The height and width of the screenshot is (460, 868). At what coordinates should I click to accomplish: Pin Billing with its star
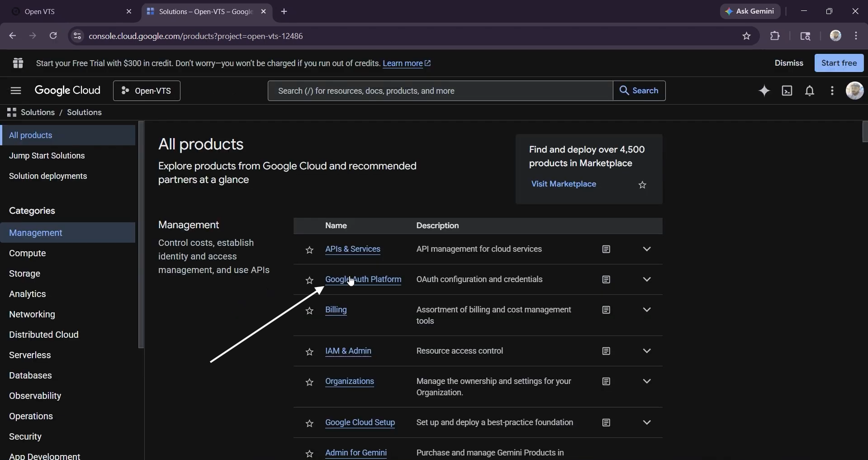click(x=309, y=311)
